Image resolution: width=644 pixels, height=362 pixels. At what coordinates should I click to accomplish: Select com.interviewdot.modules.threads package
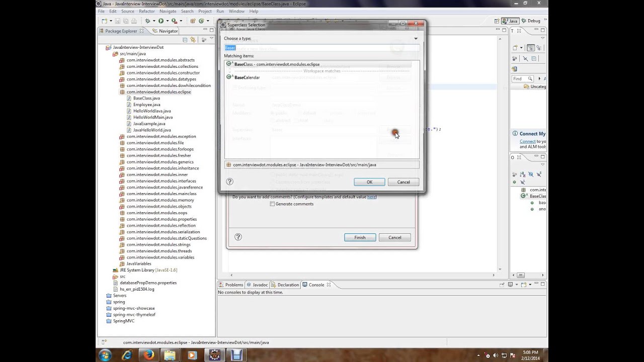click(x=159, y=251)
